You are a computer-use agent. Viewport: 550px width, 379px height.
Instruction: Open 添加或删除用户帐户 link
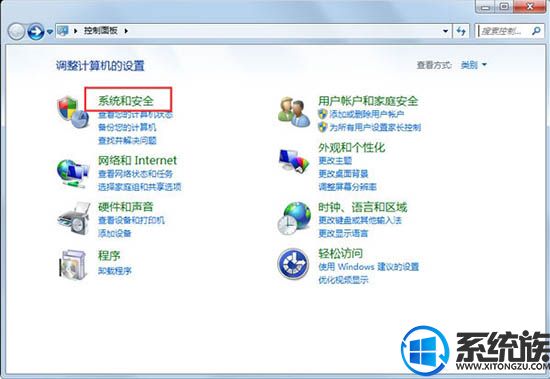click(x=367, y=114)
